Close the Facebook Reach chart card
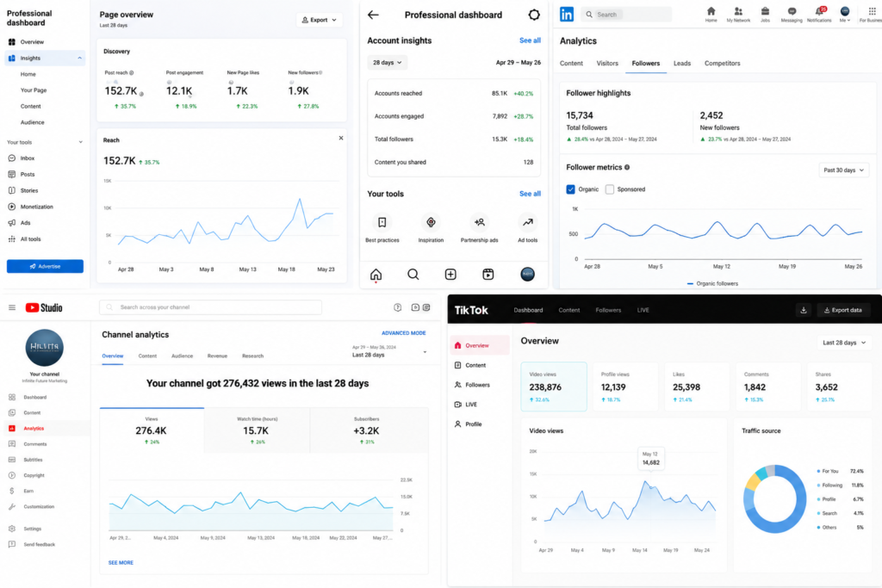Image resolution: width=882 pixels, height=588 pixels. coord(341,138)
